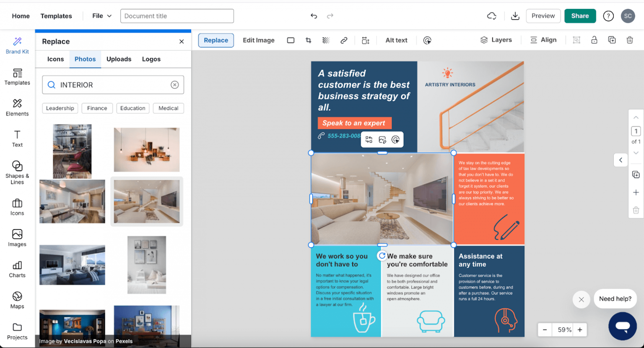Expand the next page navigation chevron
Viewport: 644px width, 348px height.
[636, 152]
